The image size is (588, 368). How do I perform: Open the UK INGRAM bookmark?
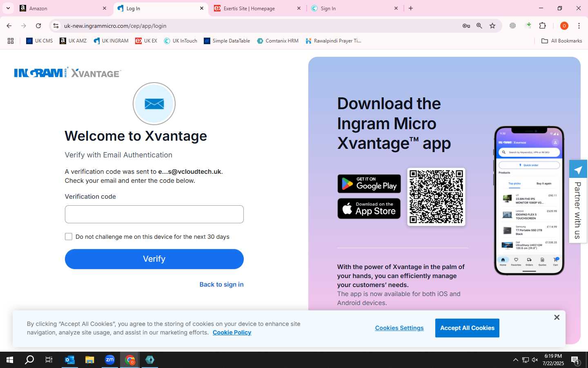point(111,41)
